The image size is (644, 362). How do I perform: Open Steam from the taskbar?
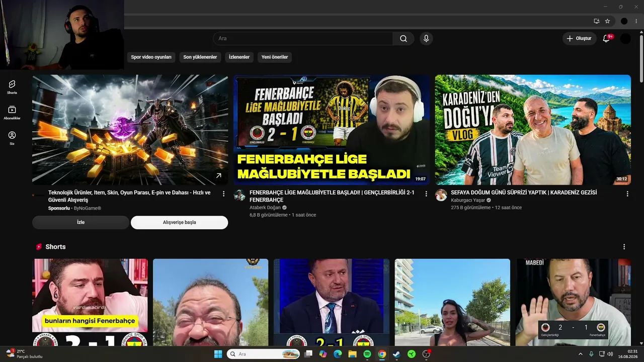coord(396,354)
